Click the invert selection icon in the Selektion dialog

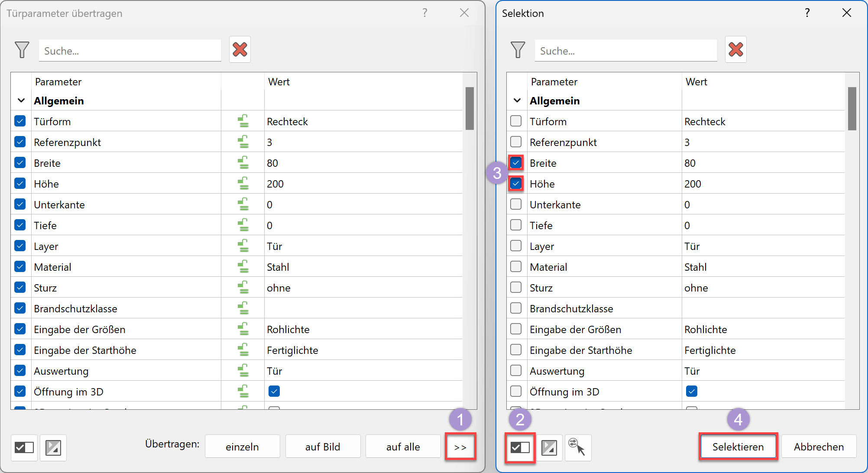point(549,447)
